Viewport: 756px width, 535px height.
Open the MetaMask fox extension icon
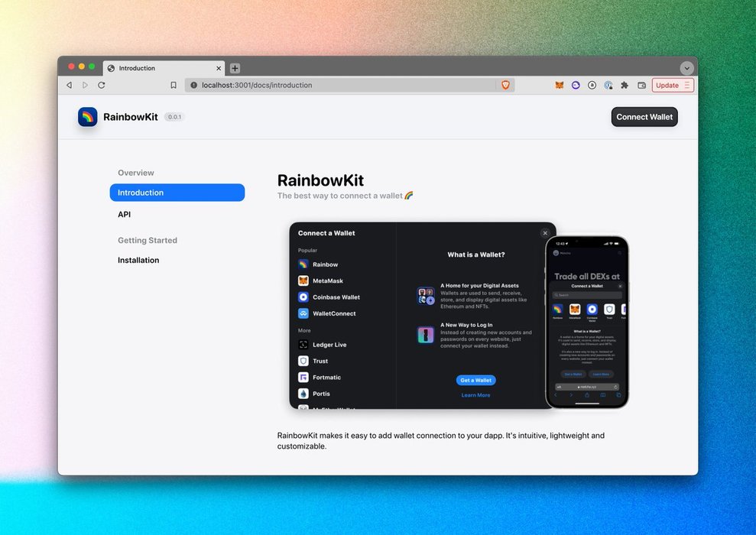(x=560, y=85)
